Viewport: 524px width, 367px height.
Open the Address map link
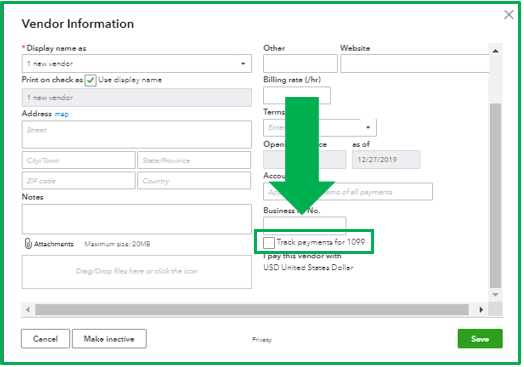pyautogui.click(x=61, y=114)
